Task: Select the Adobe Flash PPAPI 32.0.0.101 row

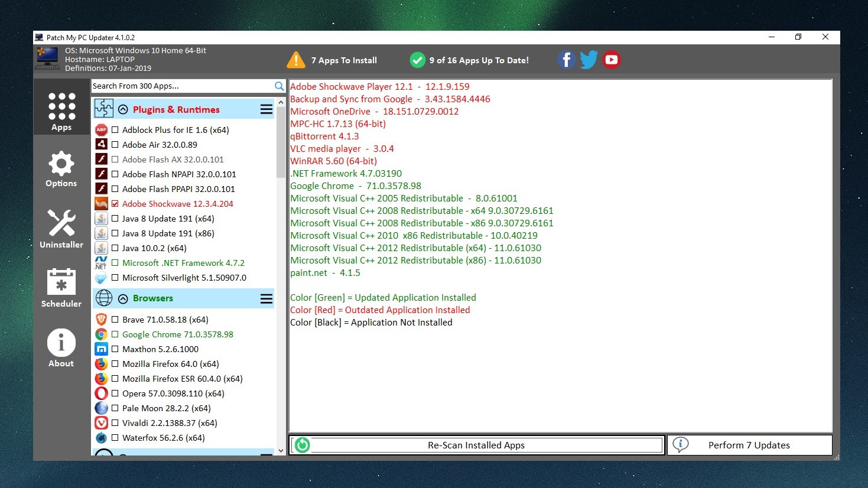Action: 178,189
